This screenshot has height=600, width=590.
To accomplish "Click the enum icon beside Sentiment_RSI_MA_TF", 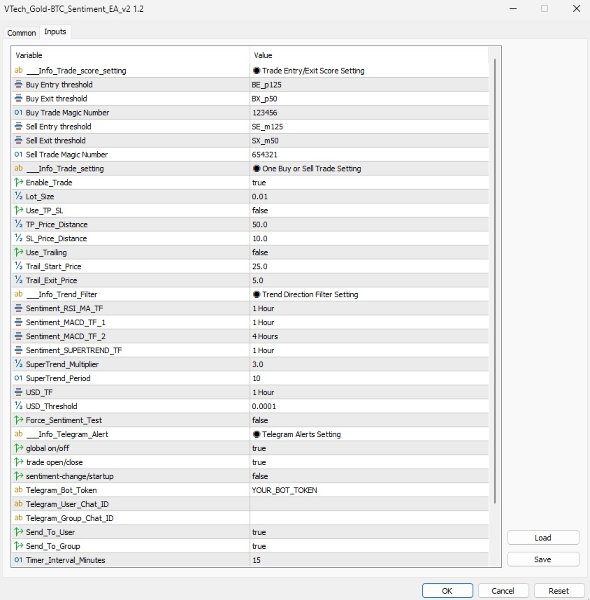I will pos(18,308).
